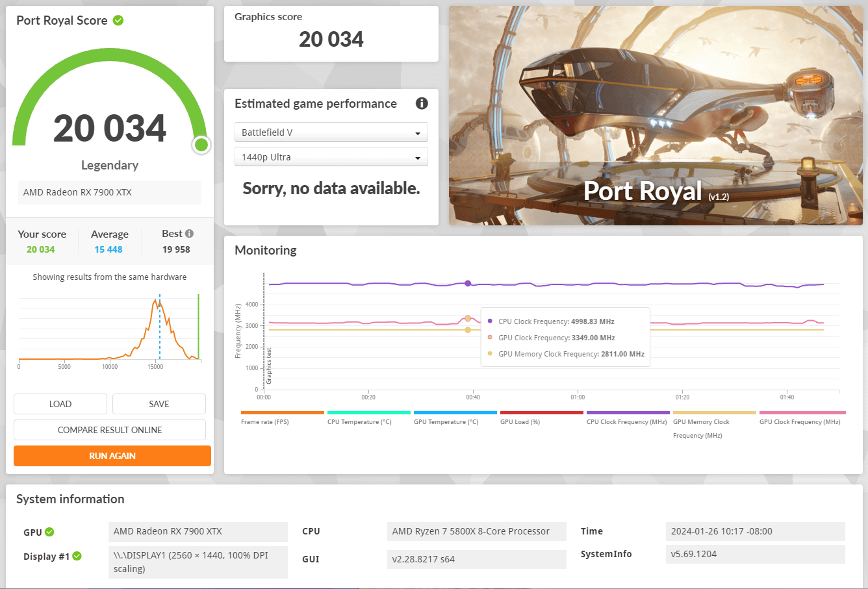Screen dimensions: 868x589
Task: Click COMPARE RESULT ONLINE
Action: click(x=110, y=430)
